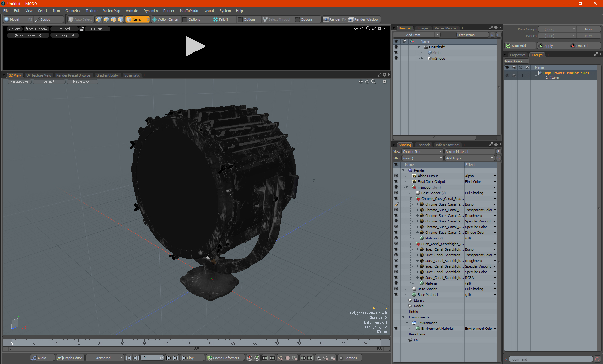Toggle visibility of m2modo item
The height and width of the screenshot is (364, 603).
[396, 58]
